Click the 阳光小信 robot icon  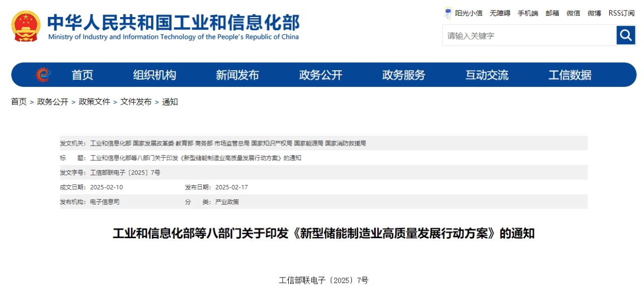448,13
